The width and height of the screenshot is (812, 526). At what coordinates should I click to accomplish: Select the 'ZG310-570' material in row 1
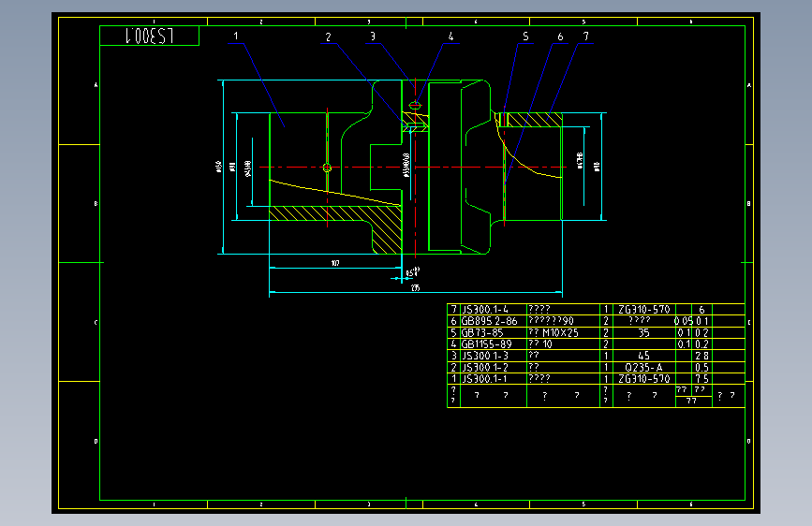tap(643, 378)
